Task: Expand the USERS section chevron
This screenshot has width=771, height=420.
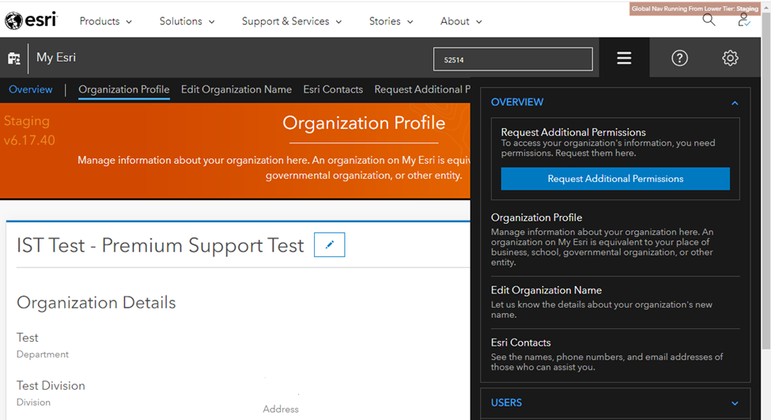Action: (x=735, y=403)
